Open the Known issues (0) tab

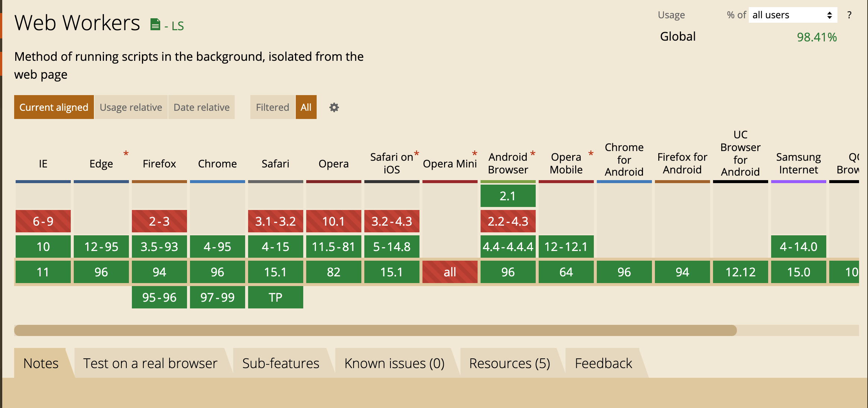click(x=395, y=363)
